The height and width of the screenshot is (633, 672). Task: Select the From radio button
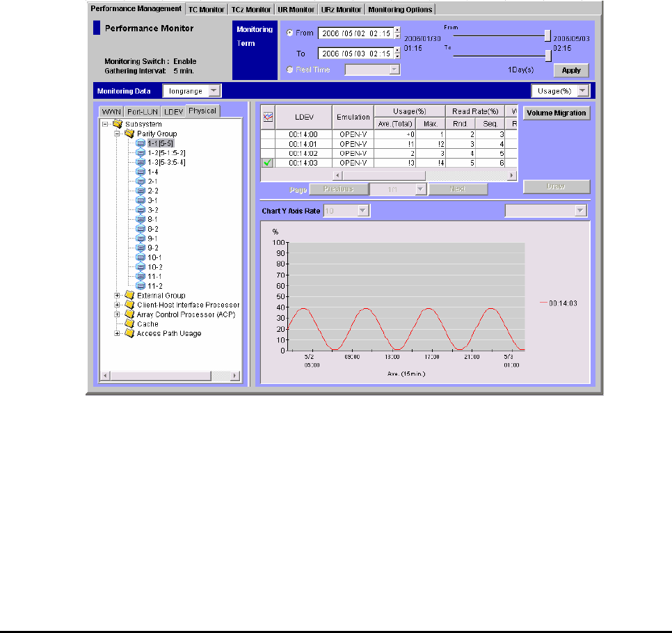289,33
